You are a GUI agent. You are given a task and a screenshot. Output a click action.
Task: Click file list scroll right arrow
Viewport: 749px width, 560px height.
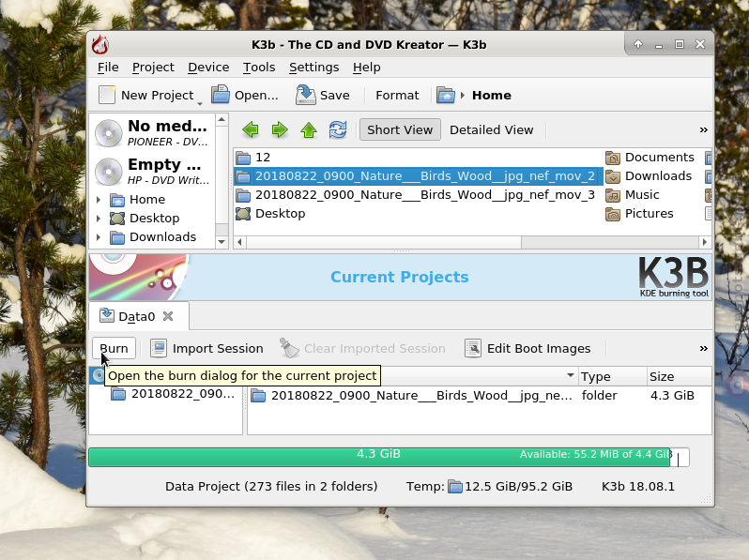coord(705,242)
